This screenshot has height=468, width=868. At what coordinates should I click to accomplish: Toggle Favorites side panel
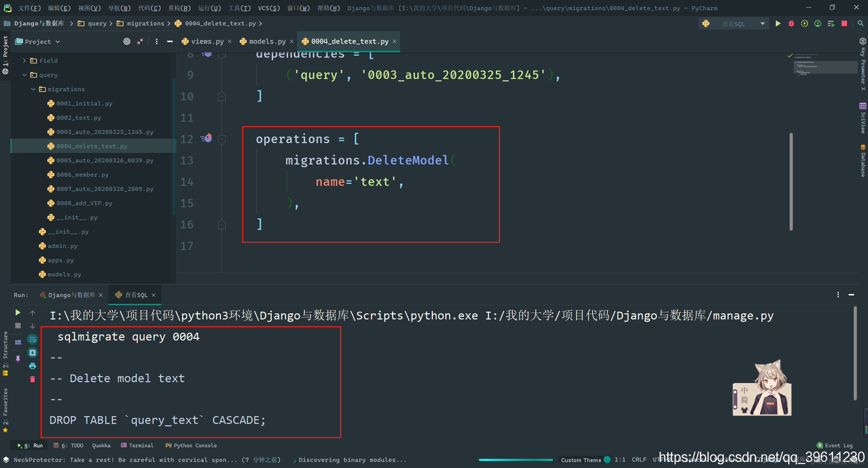coord(5,410)
